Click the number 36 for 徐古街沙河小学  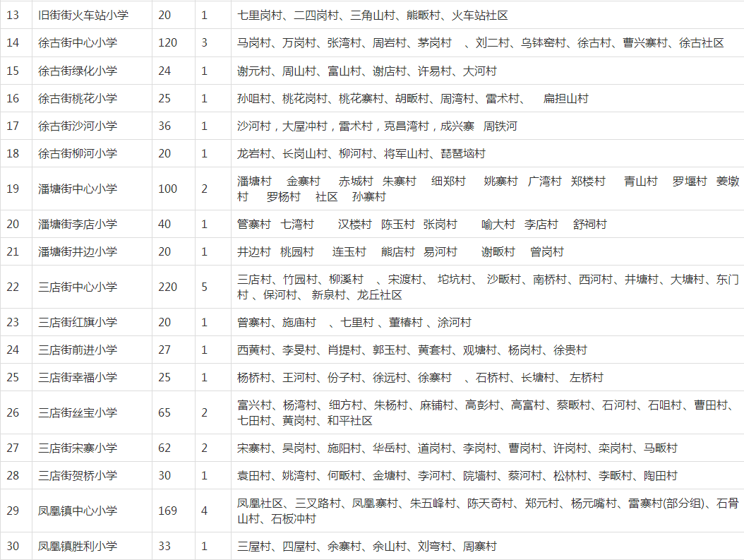164,126
